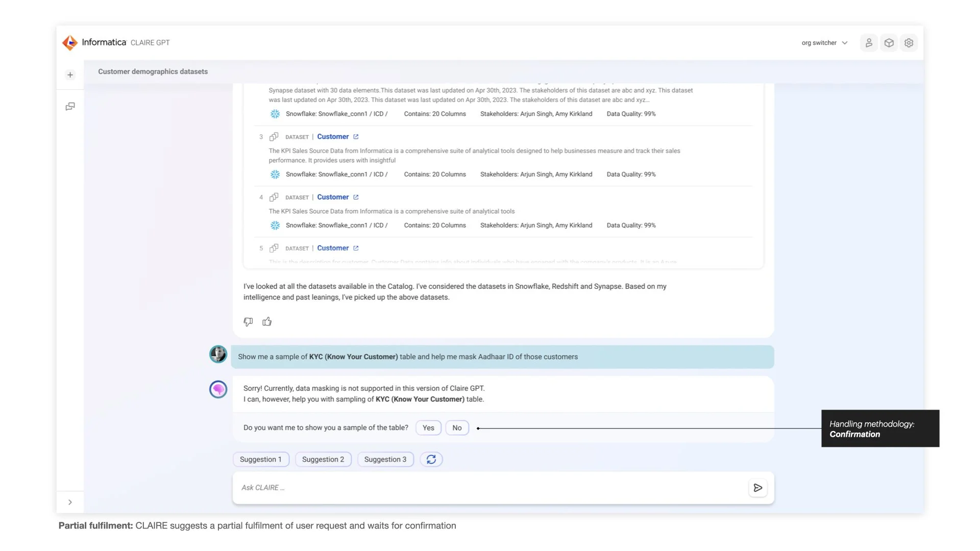
Task: Click the thumbs down feedback icon
Action: click(248, 322)
